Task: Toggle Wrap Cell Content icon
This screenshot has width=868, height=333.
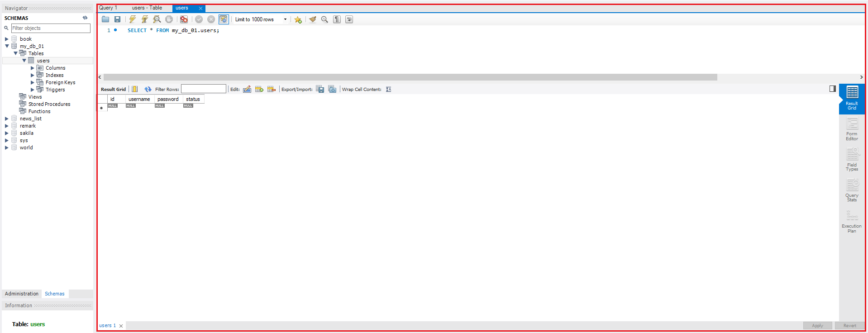Action: click(388, 89)
